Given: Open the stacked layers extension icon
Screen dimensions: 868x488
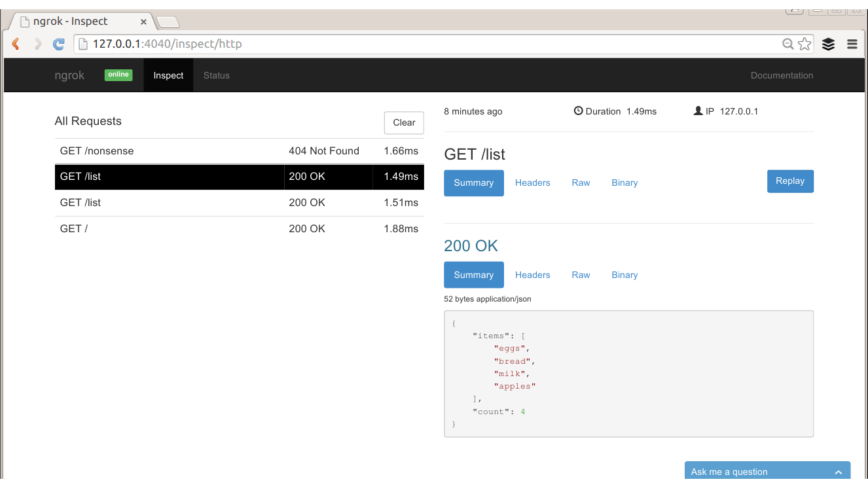Looking at the screenshot, I should pyautogui.click(x=829, y=44).
